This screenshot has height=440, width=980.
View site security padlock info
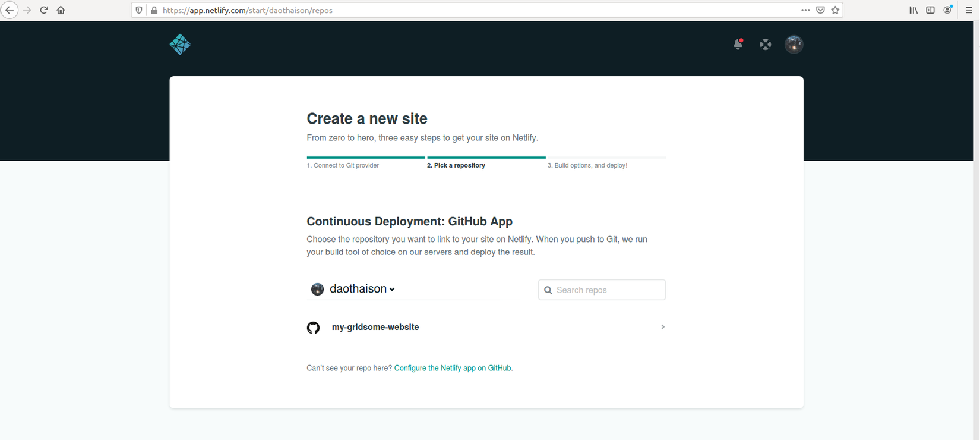(x=154, y=10)
